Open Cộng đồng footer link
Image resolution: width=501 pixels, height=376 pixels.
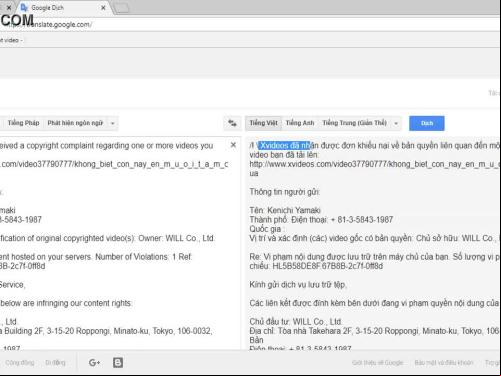pos(20,363)
